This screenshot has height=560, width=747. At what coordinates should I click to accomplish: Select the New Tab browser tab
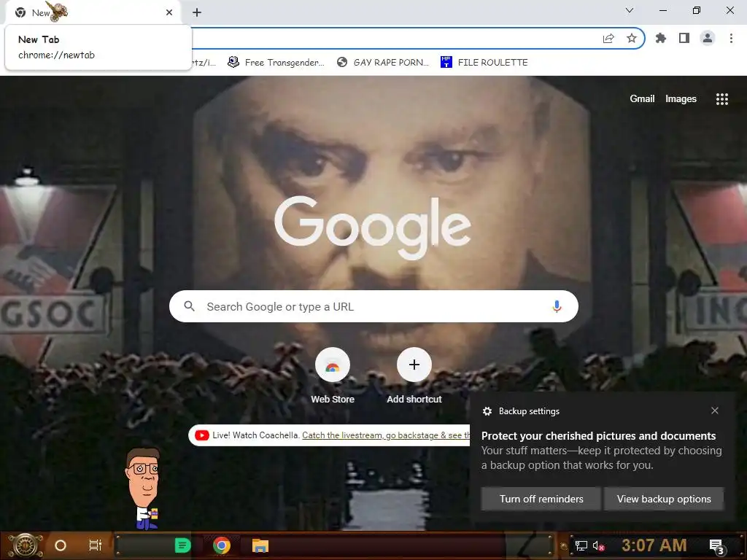pyautogui.click(x=93, y=12)
